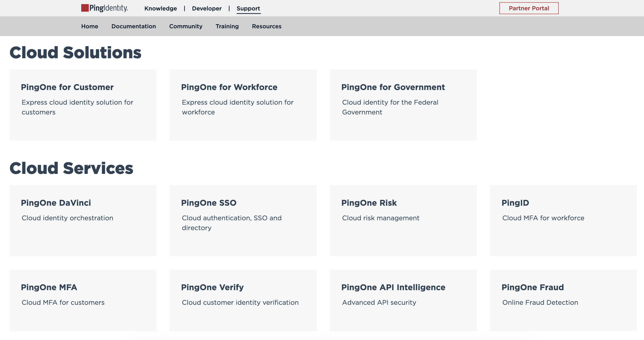Open the Knowledge section link
This screenshot has width=644, height=340.
161,8
